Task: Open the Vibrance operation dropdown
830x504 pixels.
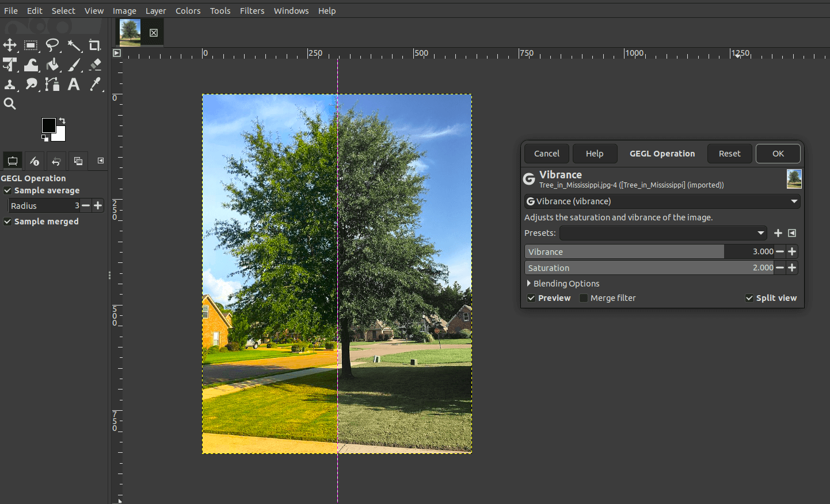Action: pos(662,201)
